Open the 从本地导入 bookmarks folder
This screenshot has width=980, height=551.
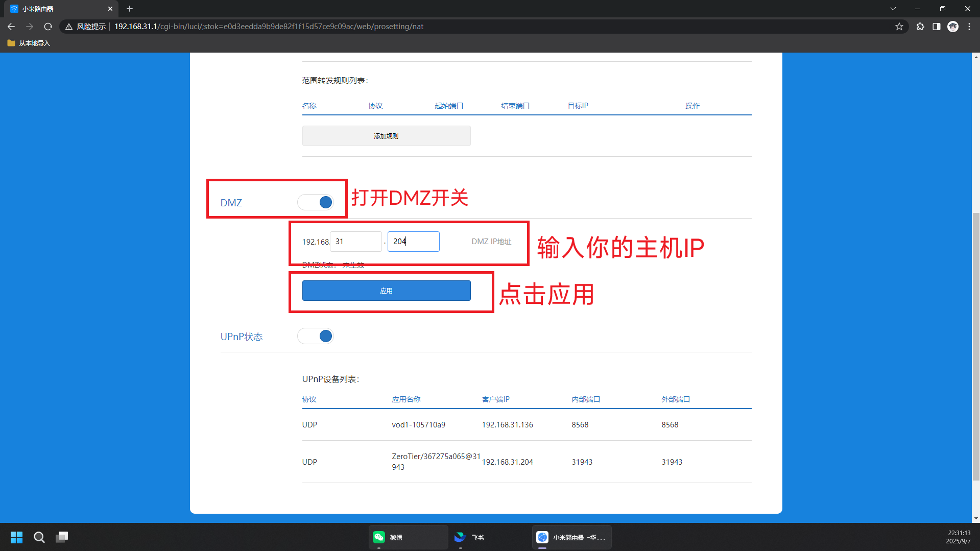click(x=29, y=43)
